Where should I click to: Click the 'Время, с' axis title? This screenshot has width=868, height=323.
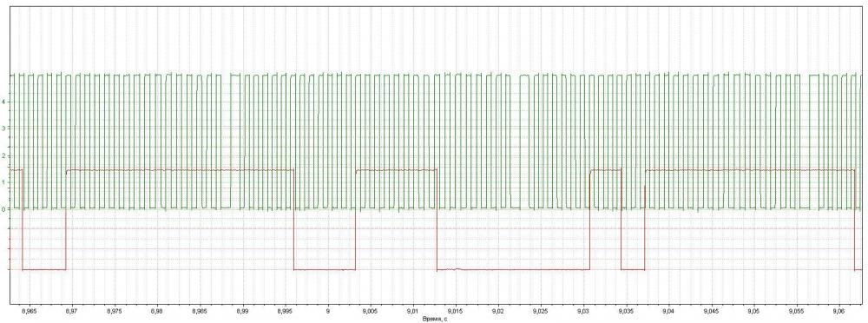pos(434,320)
